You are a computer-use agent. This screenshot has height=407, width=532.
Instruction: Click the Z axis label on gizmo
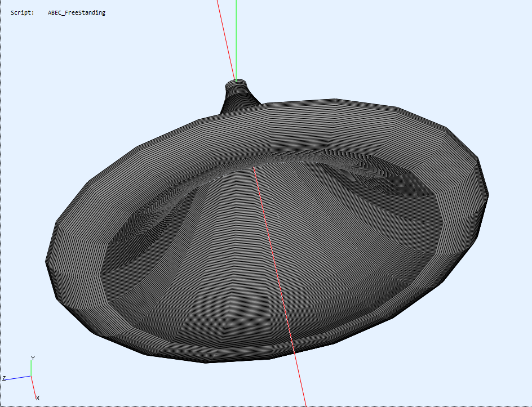point(5,378)
